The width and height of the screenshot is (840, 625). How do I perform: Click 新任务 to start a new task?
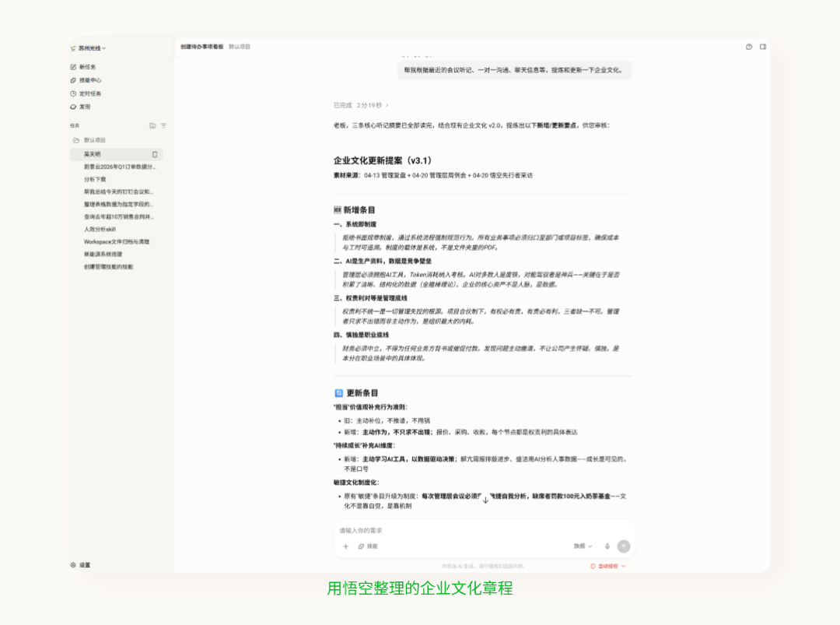coord(87,67)
